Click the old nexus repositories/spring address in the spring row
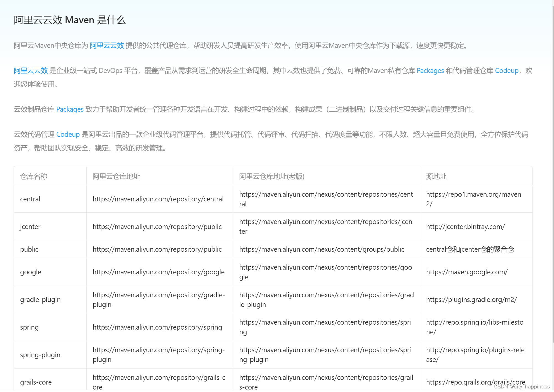Screen dimensions: 554x392 pyautogui.click(x=325, y=327)
